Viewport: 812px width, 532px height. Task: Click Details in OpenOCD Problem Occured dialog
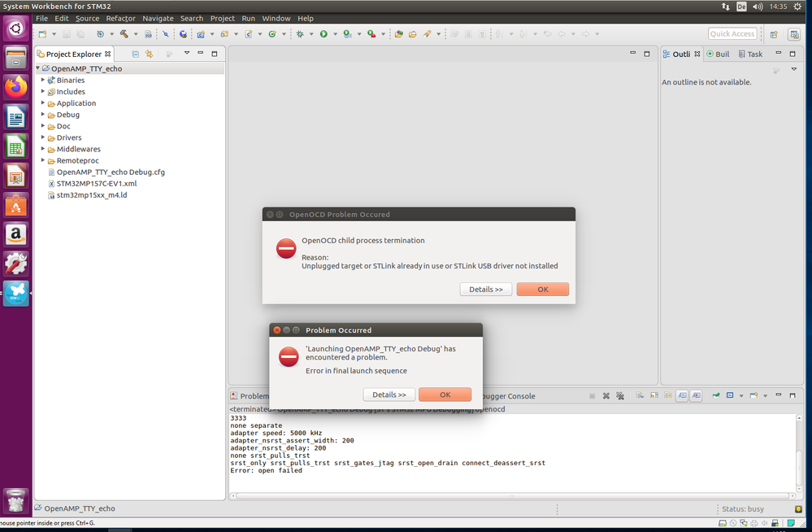click(x=486, y=290)
